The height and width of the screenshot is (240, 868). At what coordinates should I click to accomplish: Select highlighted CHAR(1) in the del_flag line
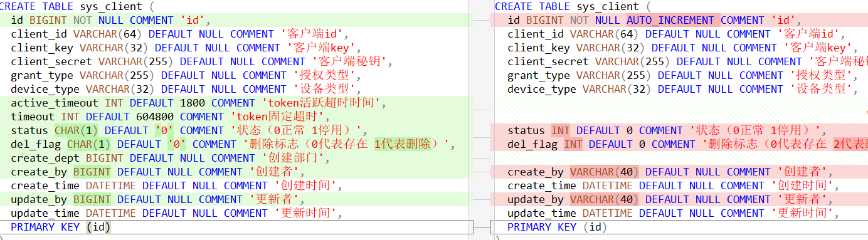(89, 144)
